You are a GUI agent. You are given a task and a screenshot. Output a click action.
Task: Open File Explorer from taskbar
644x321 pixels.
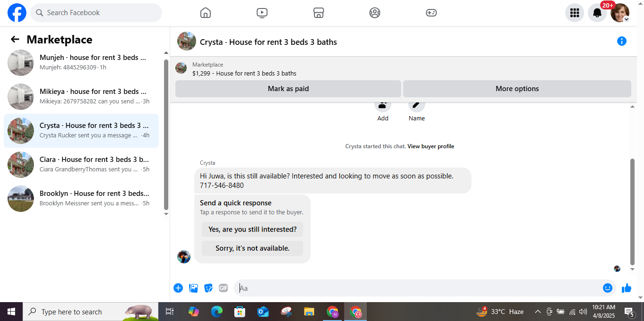point(309,312)
